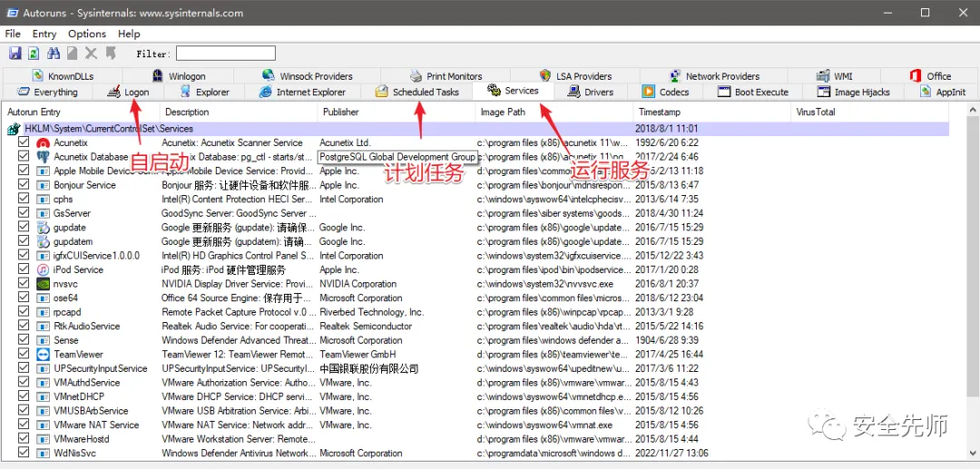Click the gupdatem row icon
The image size is (980, 469).
[44, 241]
